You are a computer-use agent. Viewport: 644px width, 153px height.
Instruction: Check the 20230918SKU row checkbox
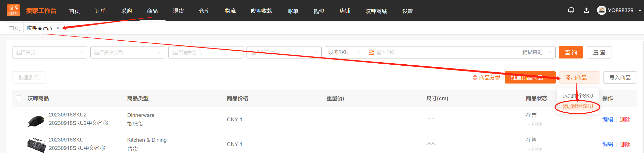[19, 144]
